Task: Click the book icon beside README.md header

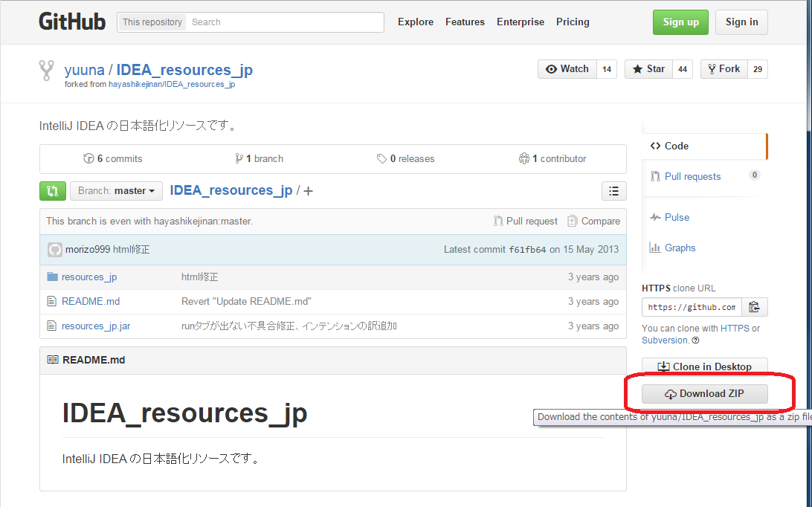Action: [52, 359]
